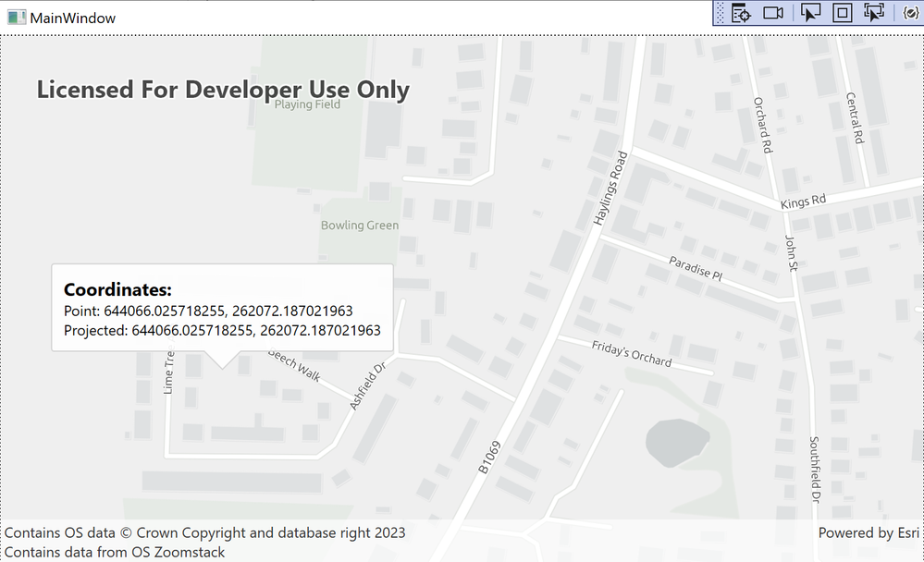Click the Paradise Pl street label
The width and height of the screenshot is (924, 562).
(x=696, y=269)
